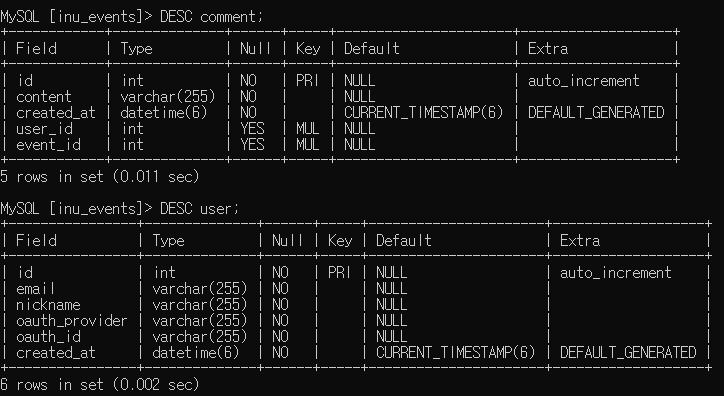
Task: Click the Field header in comment table
Action: pyautogui.click(x=36, y=48)
